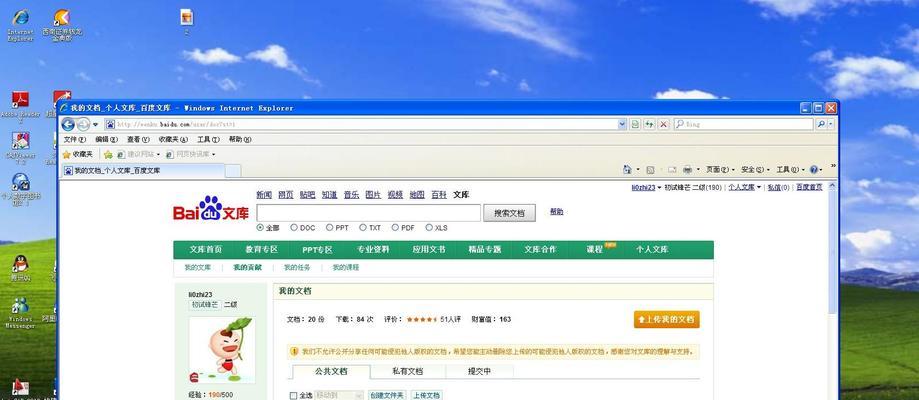The width and height of the screenshot is (919, 400).
Task: Open Favorites with the star 收藏夹 button
Action: [x=77, y=154]
